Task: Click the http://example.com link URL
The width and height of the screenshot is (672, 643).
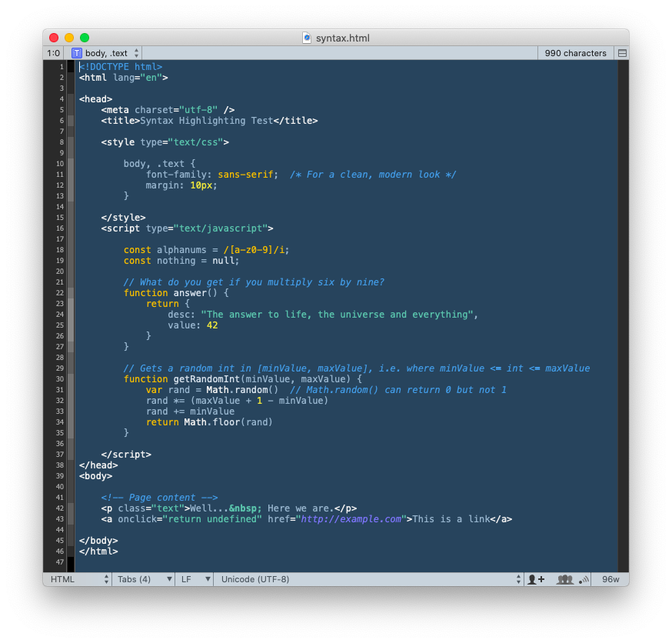Action: tap(351, 519)
